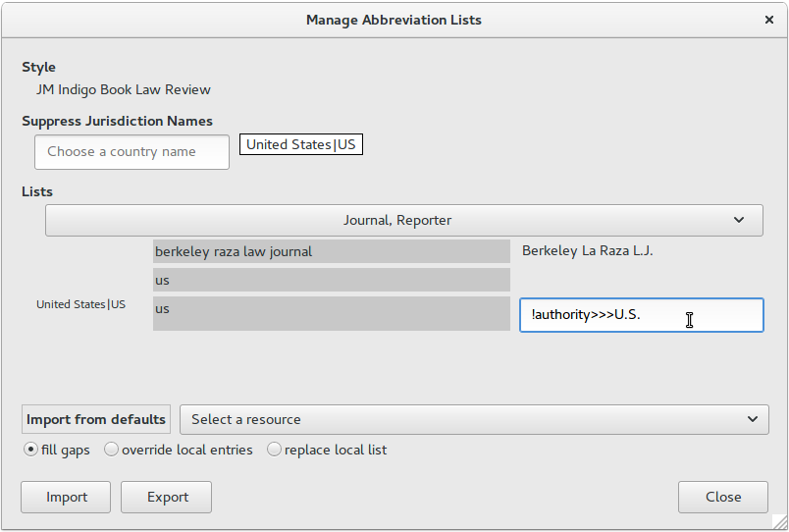
Task: Close the Manage Abbreviation Lists dialog via the X
Action: pos(768,20)
